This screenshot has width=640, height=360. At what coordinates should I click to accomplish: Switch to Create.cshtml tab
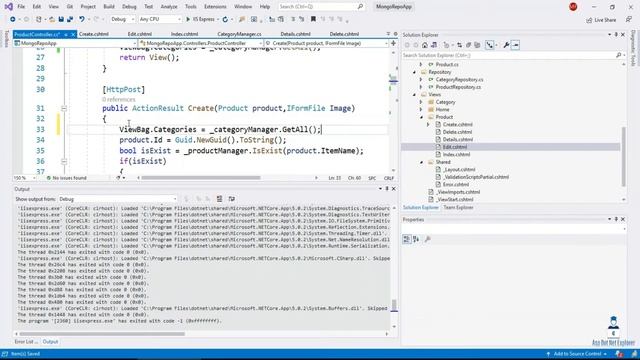coord(93,34)
